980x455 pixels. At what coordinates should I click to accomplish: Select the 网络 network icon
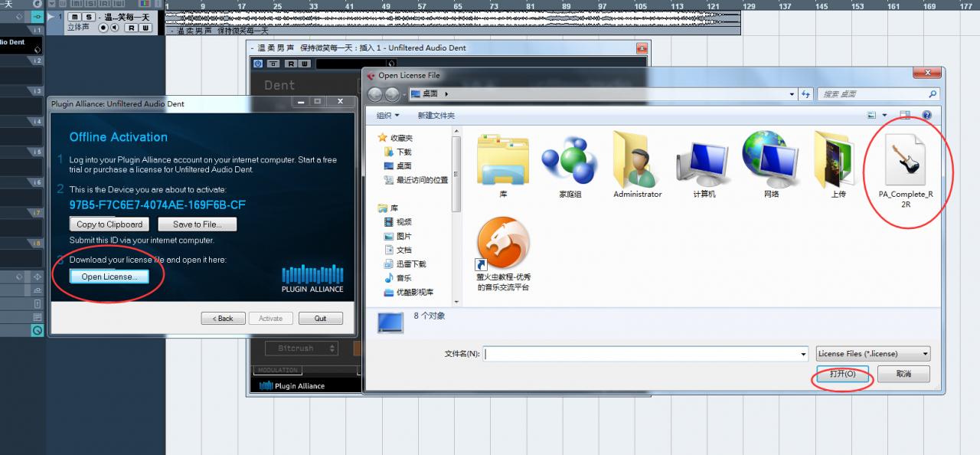pyautogui.click(x=771, y=158)
